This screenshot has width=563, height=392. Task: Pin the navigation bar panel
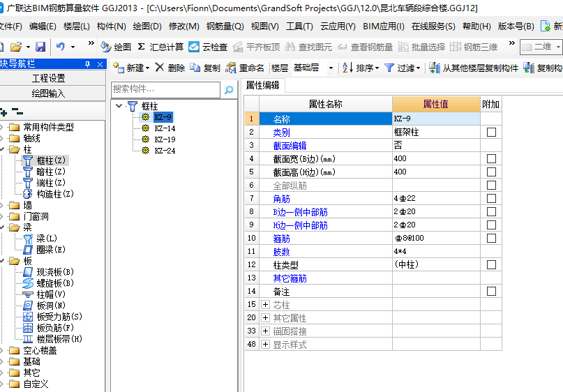click(87, 64)
